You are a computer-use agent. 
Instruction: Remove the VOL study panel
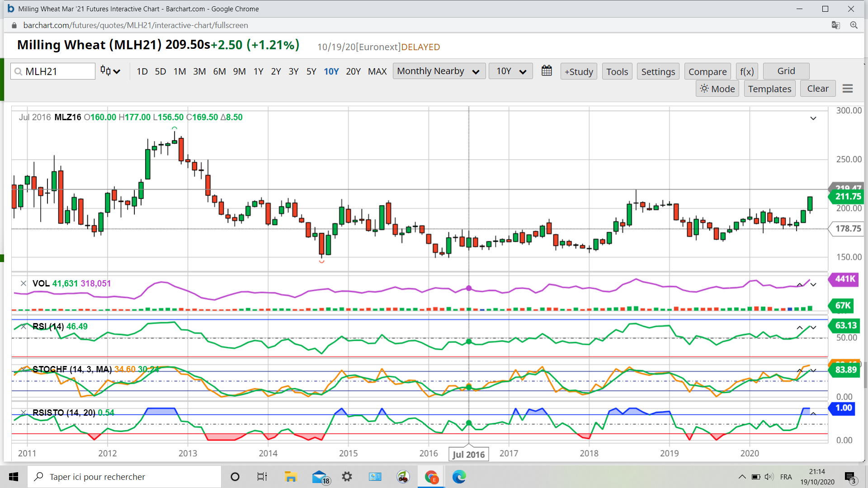coord(23,283)
